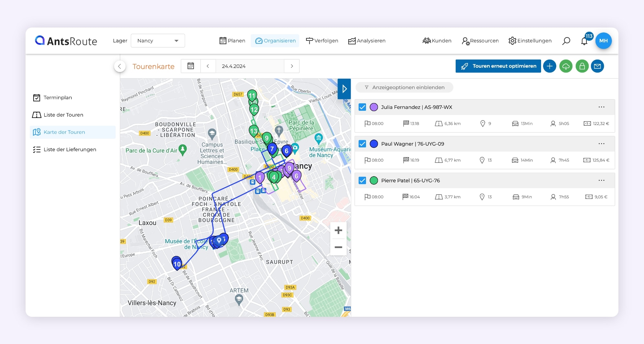The image size is (644, 344).
Task: Click Touren erneut optimieren button
Action: tap(498, 66)
